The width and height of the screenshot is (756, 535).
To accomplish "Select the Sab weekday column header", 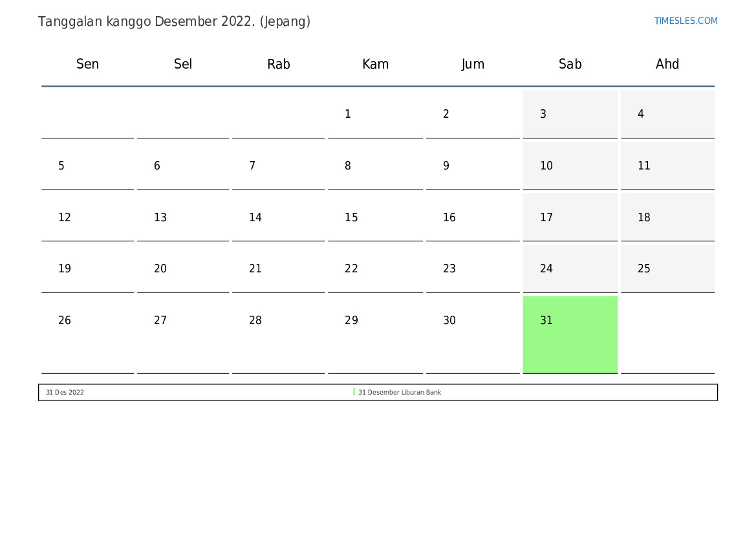I will pos(570,64).
